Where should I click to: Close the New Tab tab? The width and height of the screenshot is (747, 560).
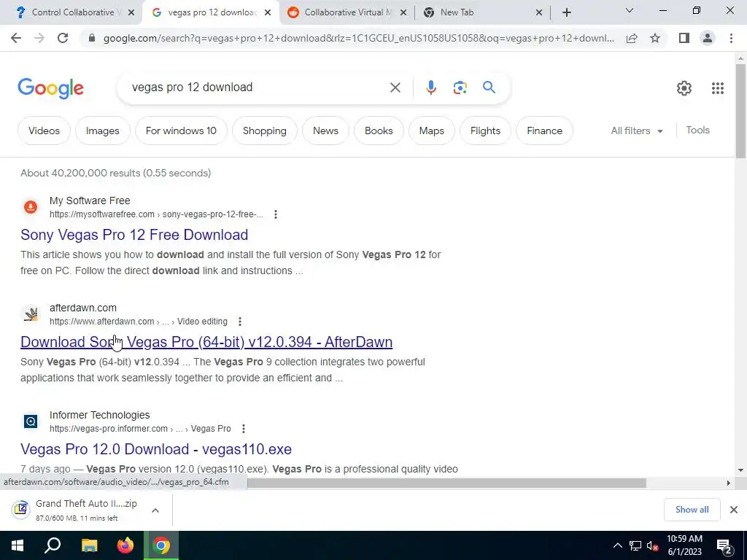coord(539,13)
